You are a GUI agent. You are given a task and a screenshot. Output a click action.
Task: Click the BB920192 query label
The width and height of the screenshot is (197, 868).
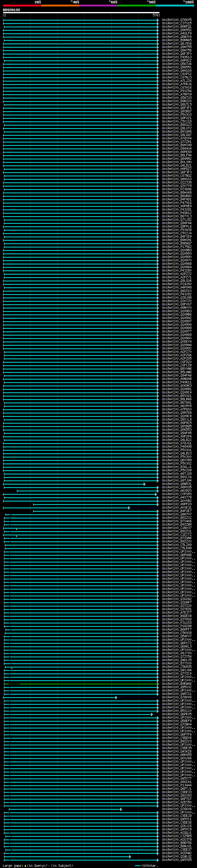(x=11, y=10)
